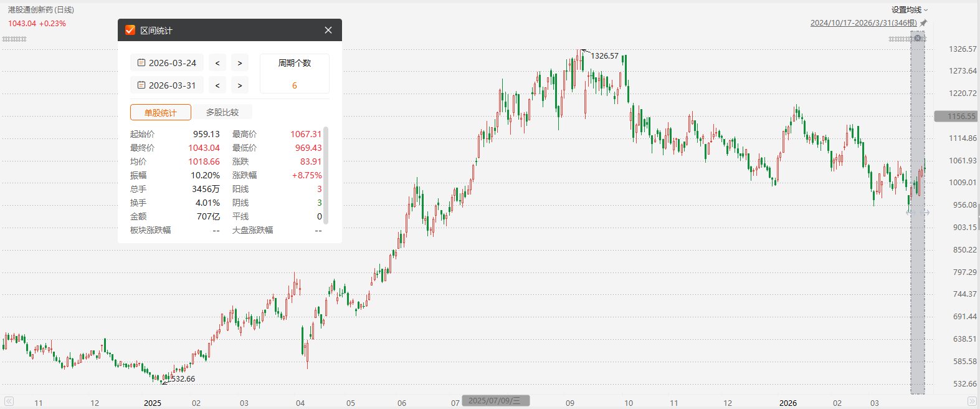This screenshot has width=980, height=409.
Task: Click the left striped range slider handle
Action: (x=14, y=39)
